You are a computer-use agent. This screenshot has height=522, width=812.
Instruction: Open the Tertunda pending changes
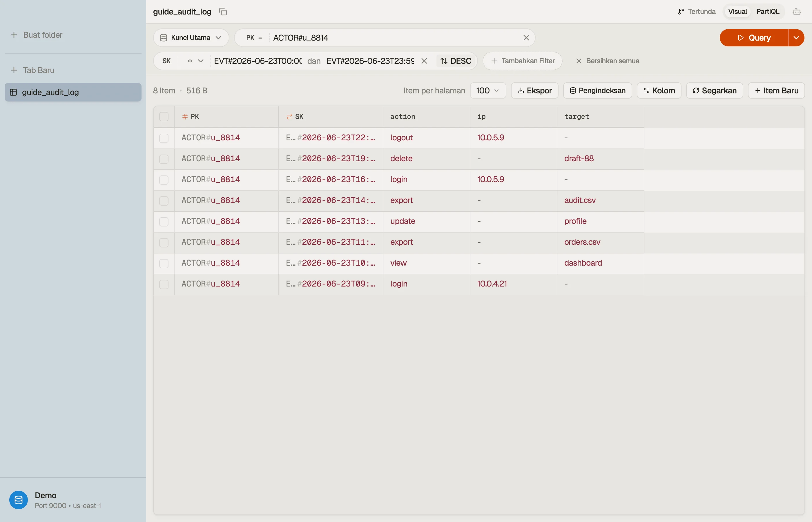click(697, 12)
